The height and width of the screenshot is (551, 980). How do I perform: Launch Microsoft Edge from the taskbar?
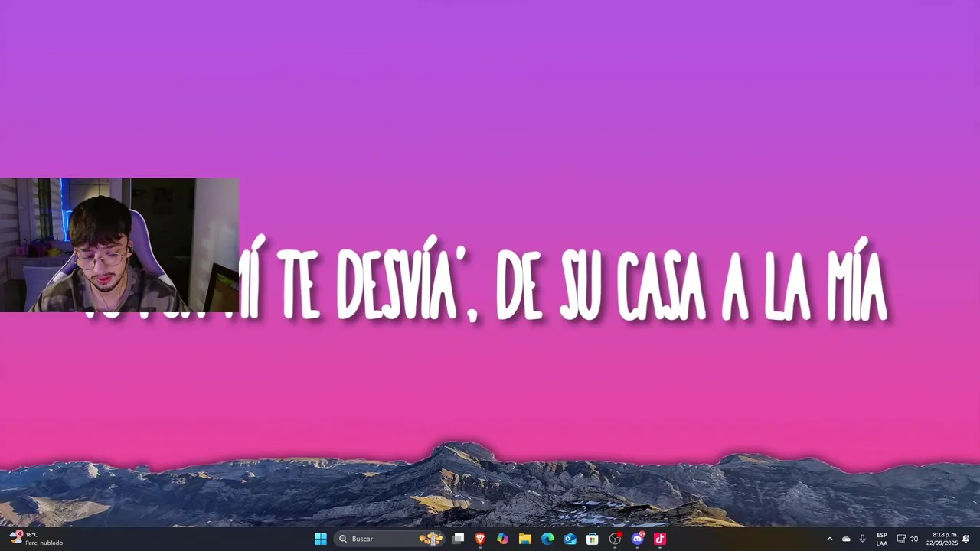point(547,539)
